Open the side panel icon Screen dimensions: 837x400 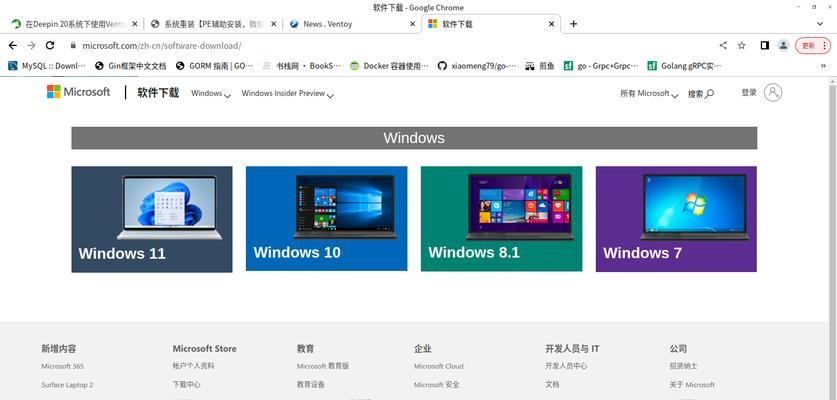point(764,45)
